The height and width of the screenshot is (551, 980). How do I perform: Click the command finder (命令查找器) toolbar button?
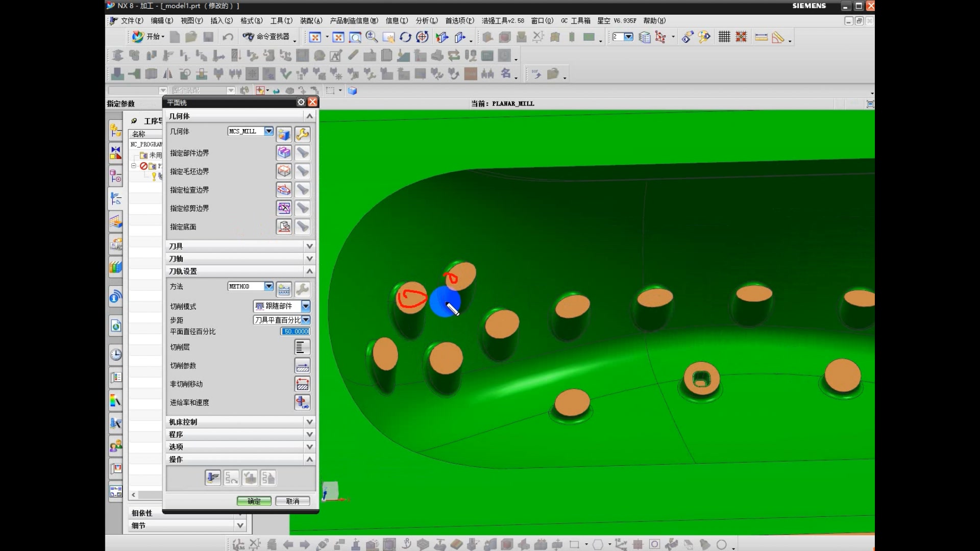click(267, 37)
